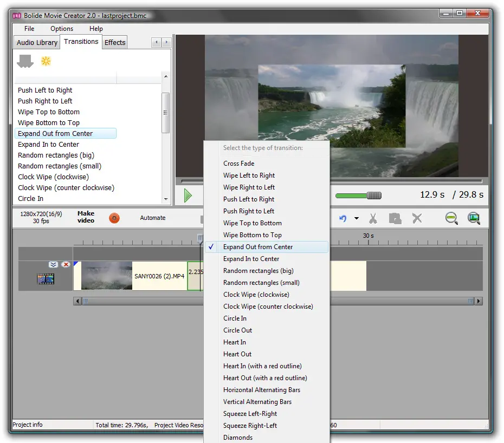Click the filmstrip video track icon
The width and height of the screenshot is (504, 443).
click(x=46, y=279)
